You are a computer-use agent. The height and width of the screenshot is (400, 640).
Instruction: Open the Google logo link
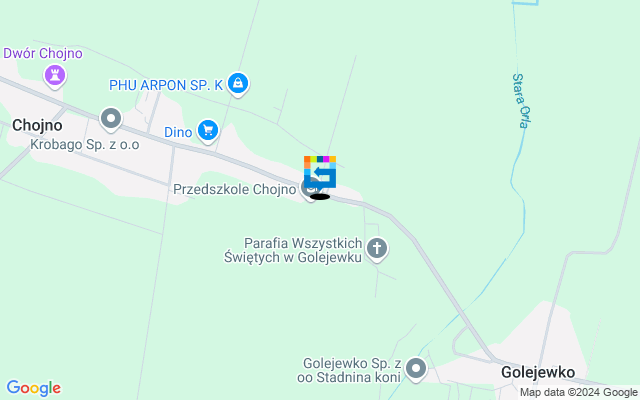coord(34,388)
